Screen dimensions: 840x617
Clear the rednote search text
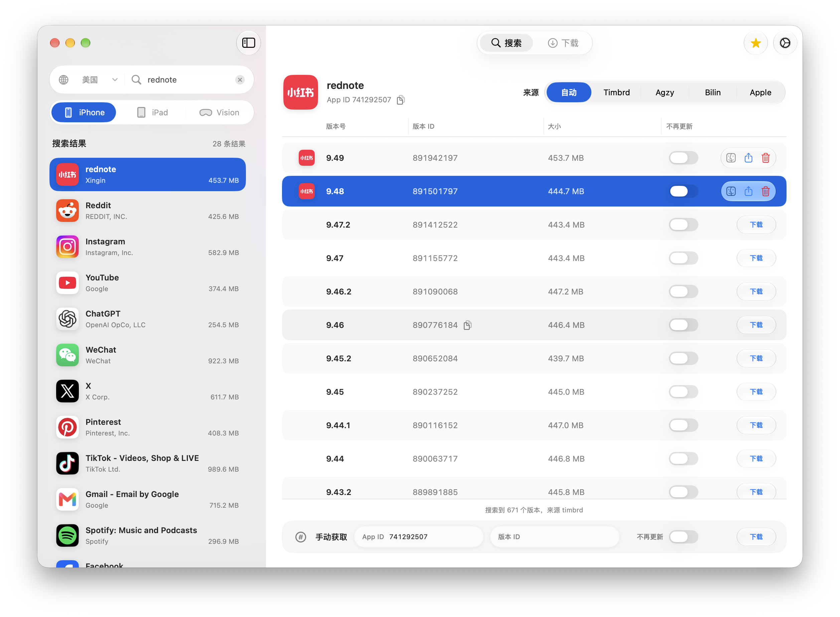click(240, 80)
